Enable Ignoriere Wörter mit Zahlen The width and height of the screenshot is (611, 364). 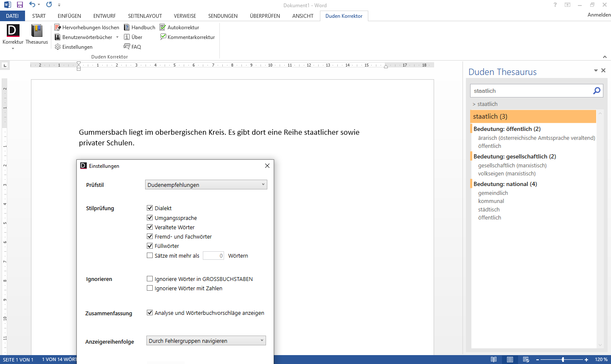coord(150,288)
